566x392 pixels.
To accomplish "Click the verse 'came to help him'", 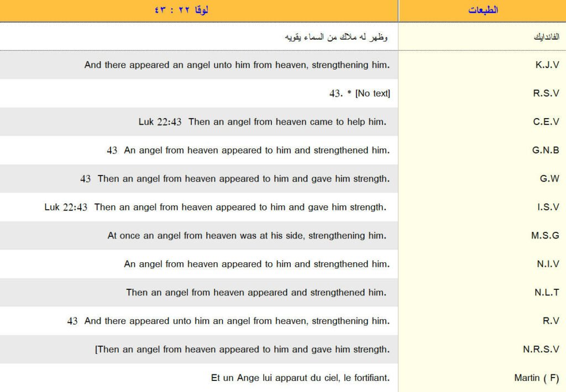I will click(263, 122).
